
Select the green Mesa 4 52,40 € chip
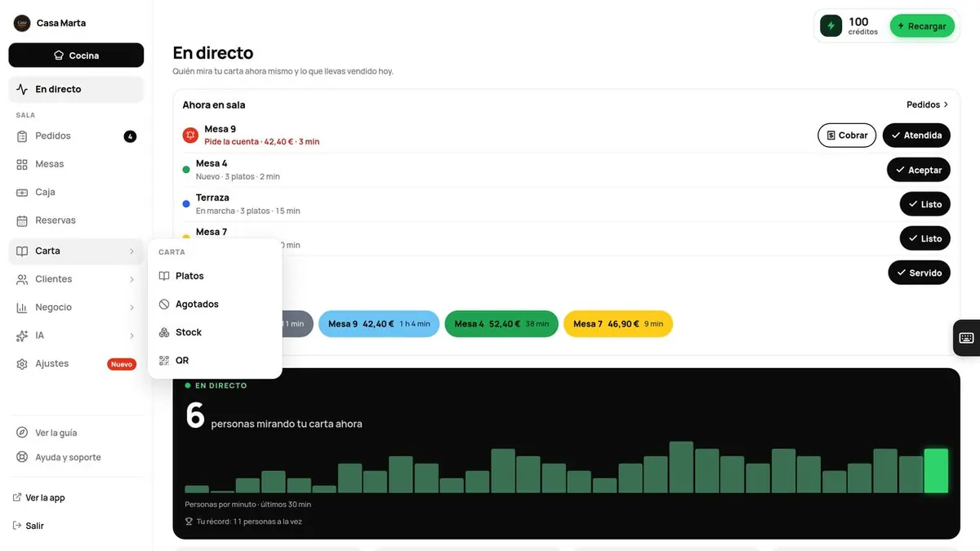[x=501, y=324]
